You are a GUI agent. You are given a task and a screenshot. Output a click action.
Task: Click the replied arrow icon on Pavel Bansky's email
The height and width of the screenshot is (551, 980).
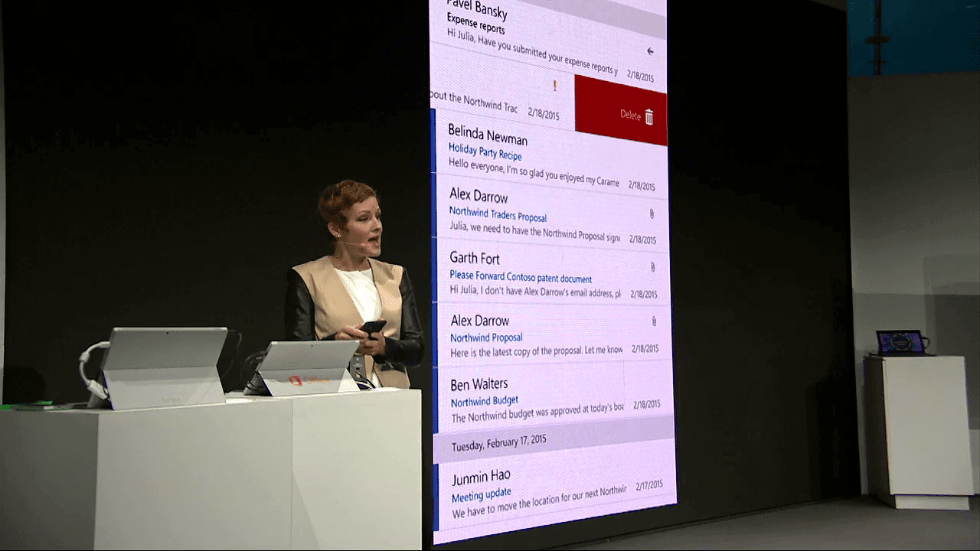(650, 51)
